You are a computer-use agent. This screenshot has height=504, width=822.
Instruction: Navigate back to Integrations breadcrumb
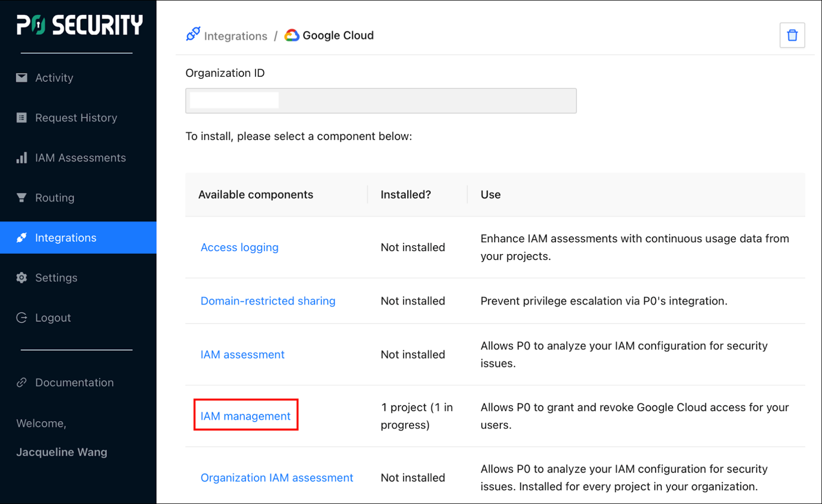(235, 36)
